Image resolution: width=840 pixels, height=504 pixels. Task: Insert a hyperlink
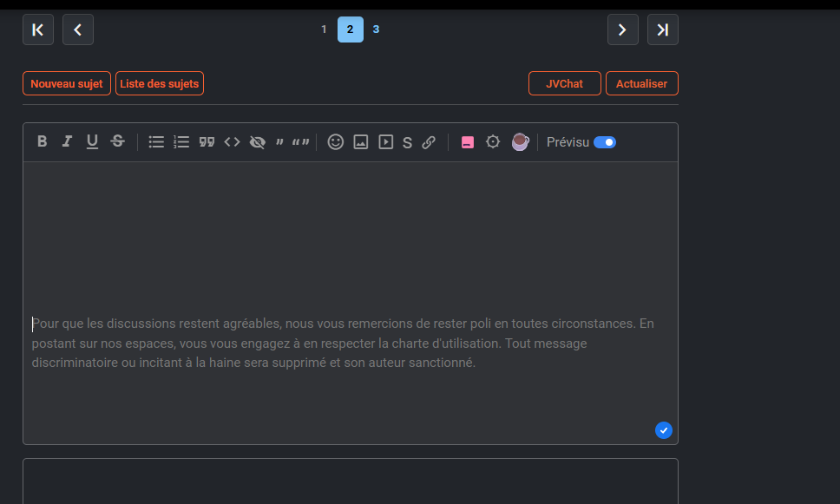[429, 142]
